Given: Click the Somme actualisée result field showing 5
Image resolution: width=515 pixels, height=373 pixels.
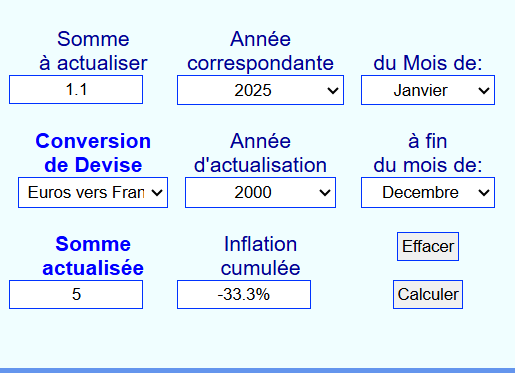Looking at the screenshot, I should pyautogui.click(x=76, y=294).
